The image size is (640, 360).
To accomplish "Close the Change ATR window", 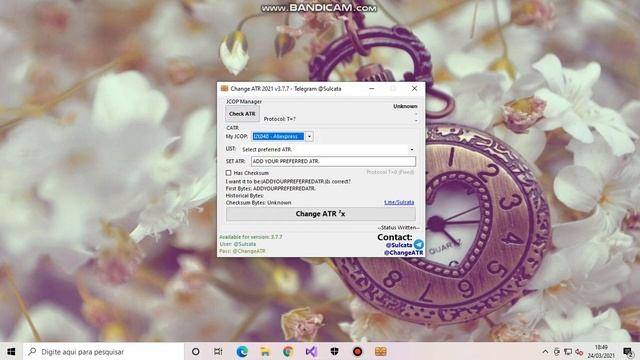I will (x=414, y=89).
